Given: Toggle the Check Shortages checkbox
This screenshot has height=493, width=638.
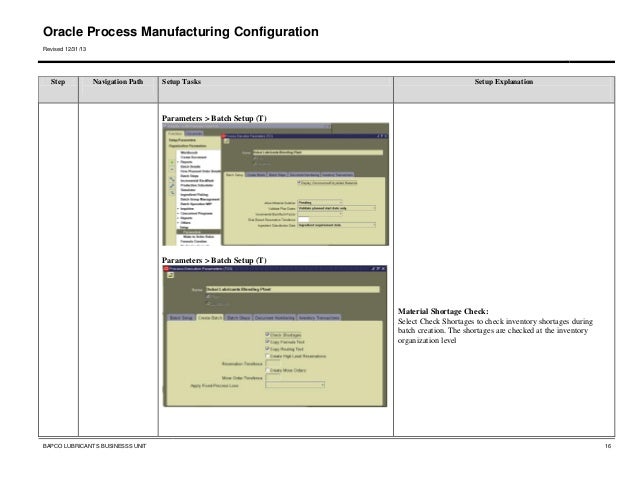Looking at the screenshot, I should coord(267,334).
